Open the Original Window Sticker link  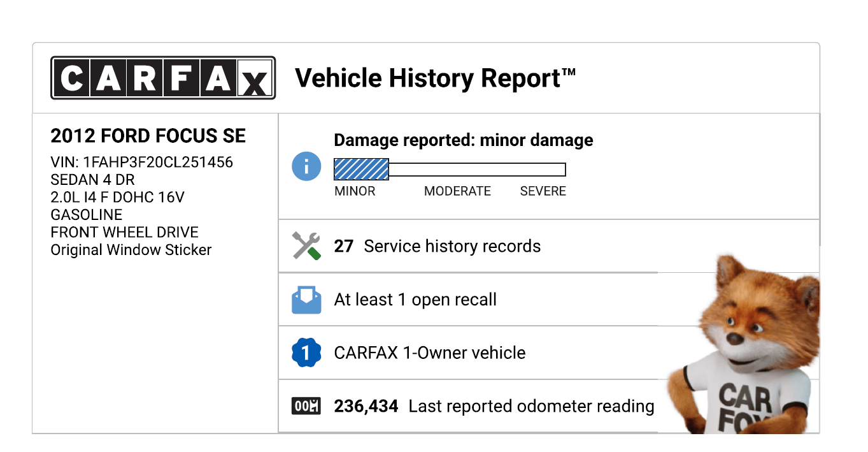pos(131,250)
